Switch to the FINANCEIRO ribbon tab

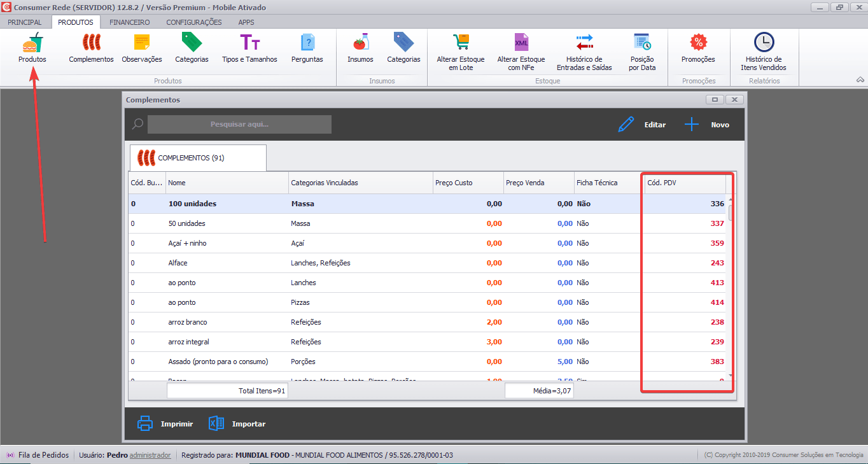[x=130, y=22]
